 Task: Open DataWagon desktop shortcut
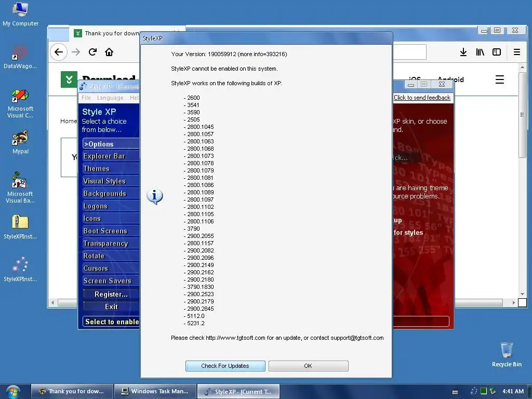(20, 56)
